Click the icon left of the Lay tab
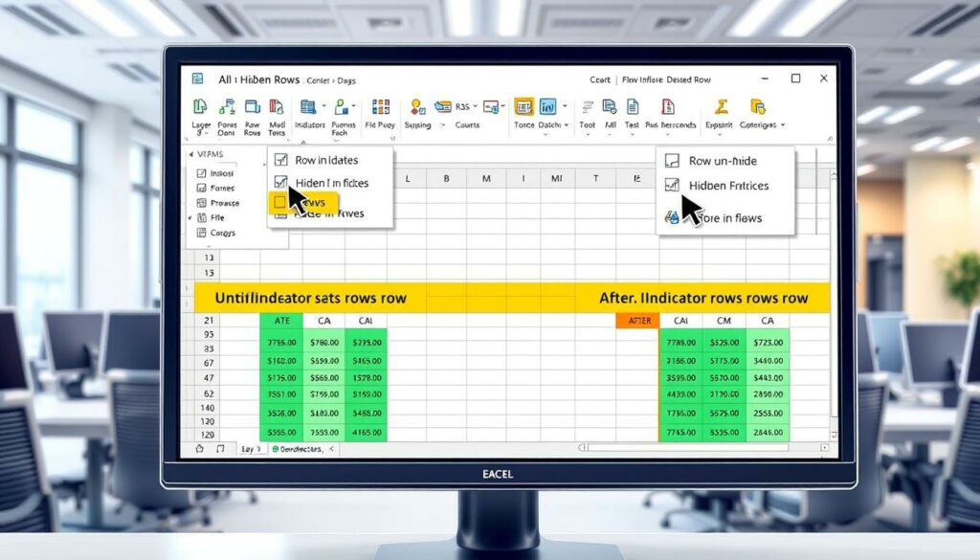 click(220, 449)
